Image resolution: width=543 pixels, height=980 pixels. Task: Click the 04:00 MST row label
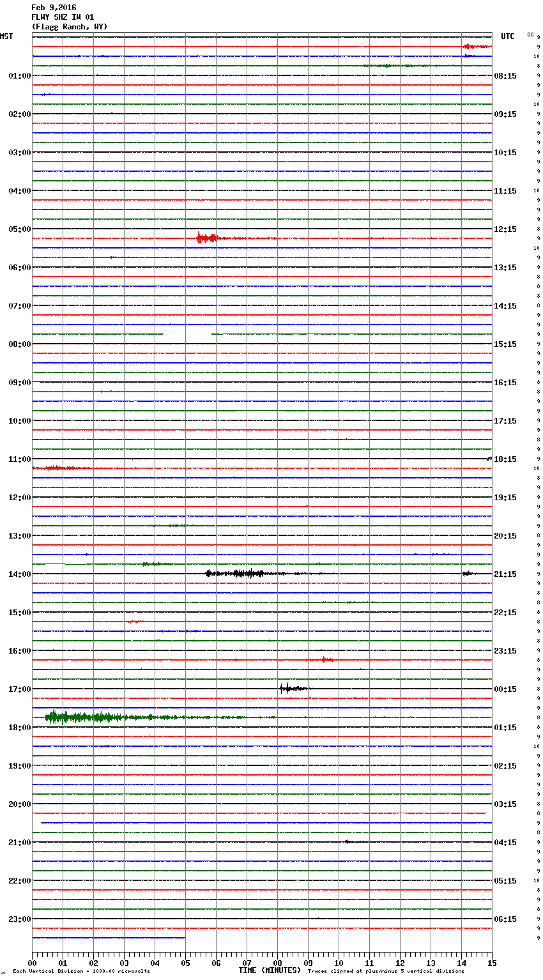20,191
